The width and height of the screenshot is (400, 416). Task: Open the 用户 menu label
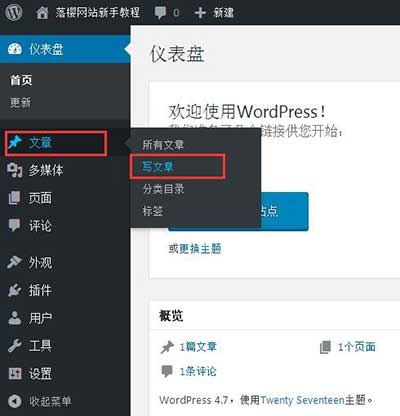click(x=40, y=318)
